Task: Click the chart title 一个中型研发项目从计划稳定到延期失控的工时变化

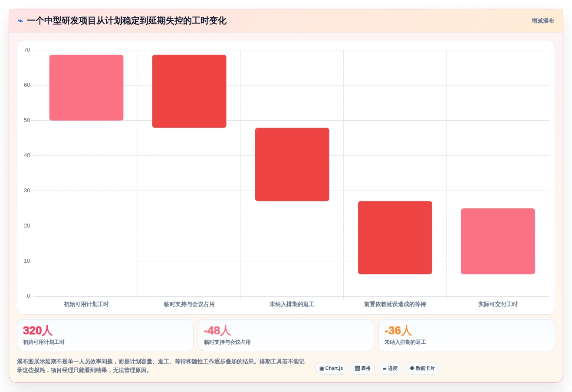Action: (x=127, y=21)
